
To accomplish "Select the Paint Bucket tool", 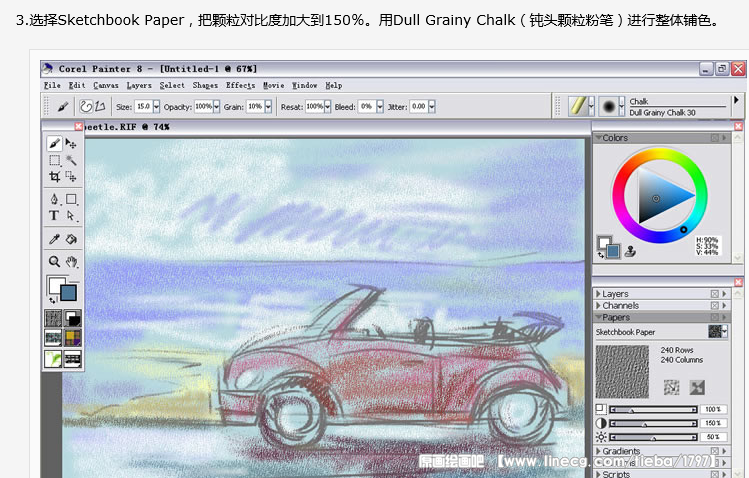I will pos(71,239).
